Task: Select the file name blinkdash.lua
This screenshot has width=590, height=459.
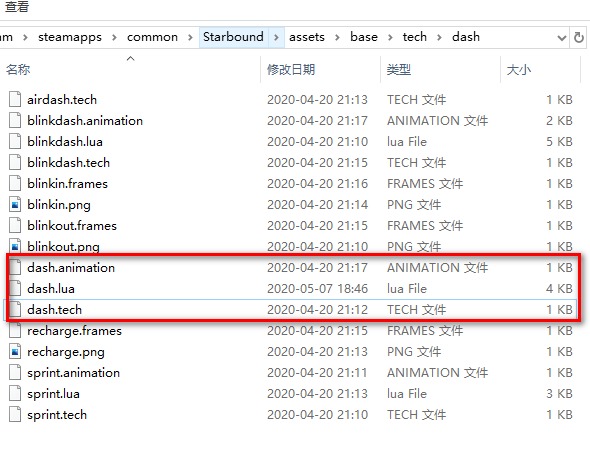Action: [65, 141]
